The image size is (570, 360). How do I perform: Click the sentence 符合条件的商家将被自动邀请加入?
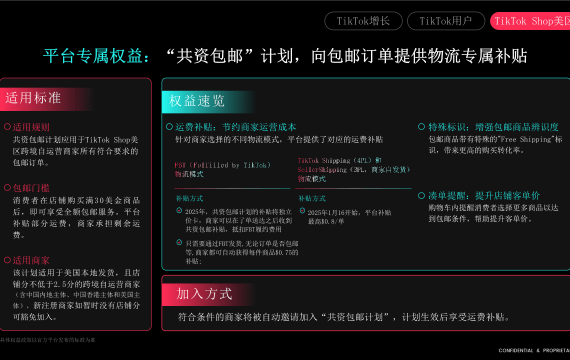coord(343,317)
